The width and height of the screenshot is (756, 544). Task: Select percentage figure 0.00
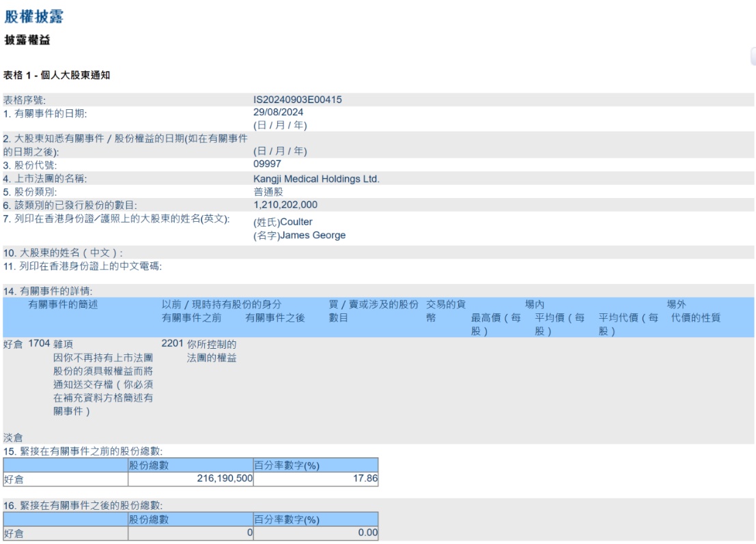tap(368, 532)
